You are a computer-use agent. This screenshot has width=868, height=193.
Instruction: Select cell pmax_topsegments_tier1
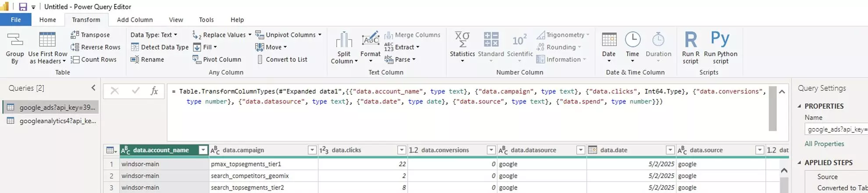[x=264, y=164]
